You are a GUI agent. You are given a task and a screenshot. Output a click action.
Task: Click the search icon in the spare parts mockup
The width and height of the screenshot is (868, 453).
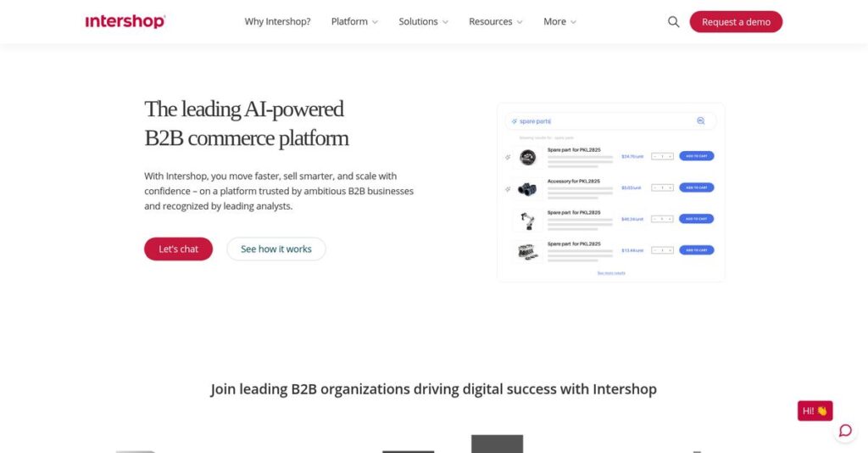pyautogui.click(x=701, y=120)
